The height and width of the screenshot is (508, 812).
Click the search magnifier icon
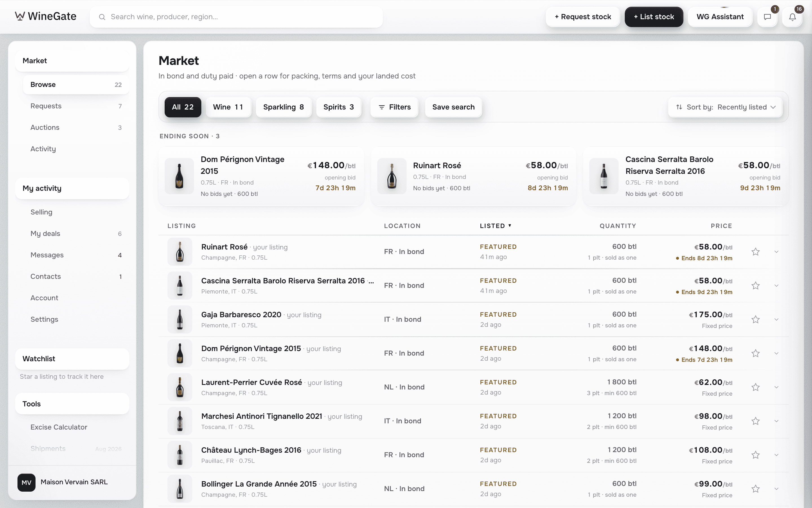102,17
